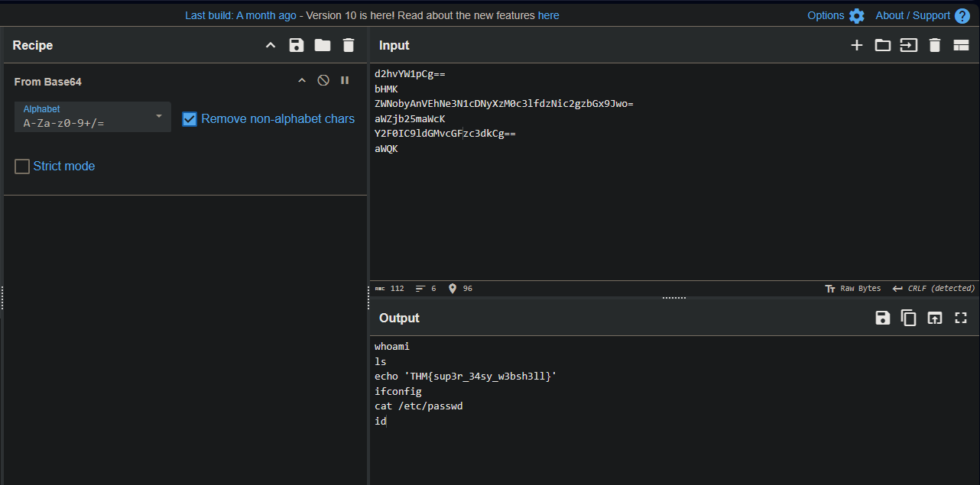Image resolution: width=980 pixels, height=485 pixels.
Task: Save output to file
Action: point(883,318)
